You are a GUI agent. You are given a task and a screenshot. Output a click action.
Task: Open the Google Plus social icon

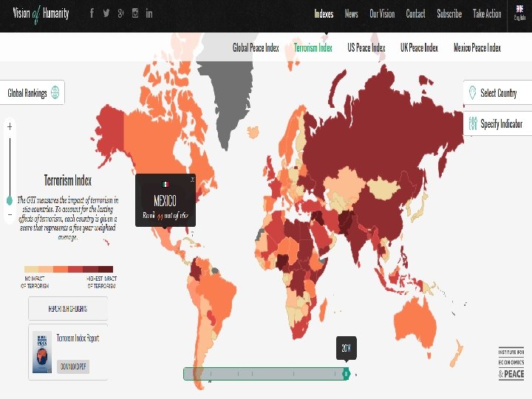click(x=120, y=13)
